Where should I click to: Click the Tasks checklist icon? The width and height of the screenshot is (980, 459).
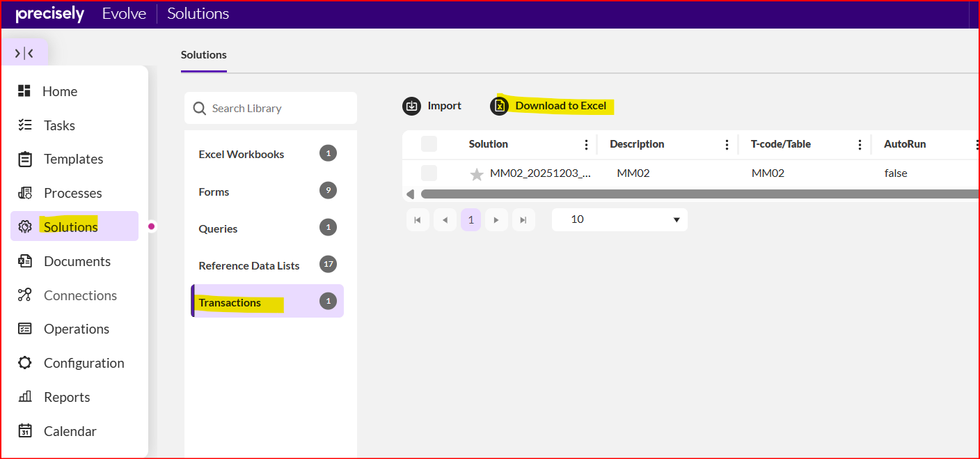click(24, 125)
